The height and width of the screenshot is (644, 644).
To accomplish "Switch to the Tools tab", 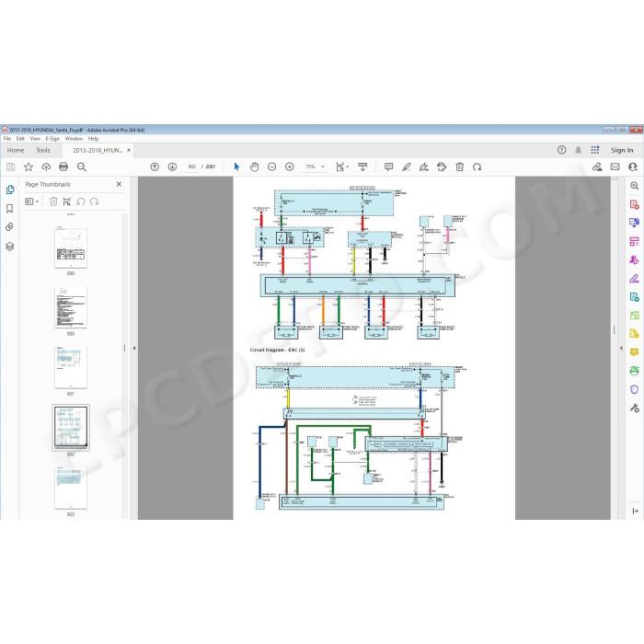I will [43, 150].
